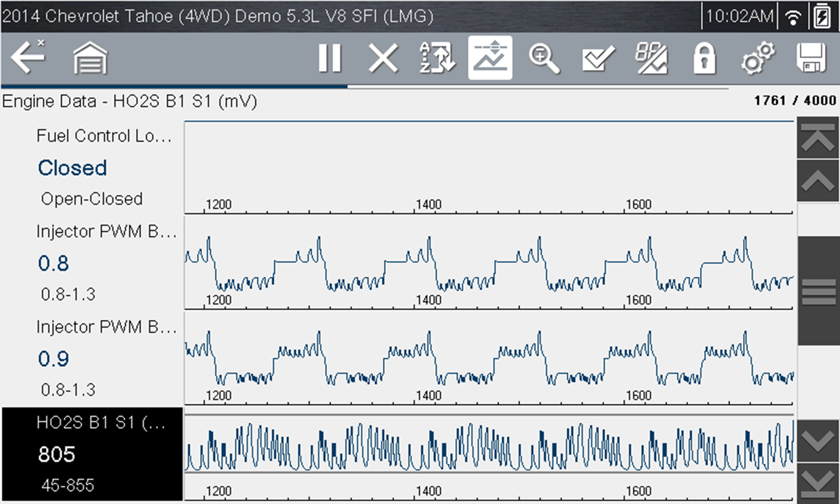
Task: Toggle the parameter lock icon
Action: click(704, 58)
